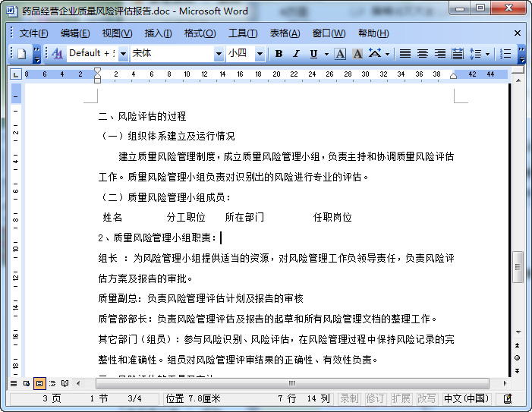Screen dimensions: 532x412
Task: Click horizontal scrollbar left arrow
Action: 78,383
